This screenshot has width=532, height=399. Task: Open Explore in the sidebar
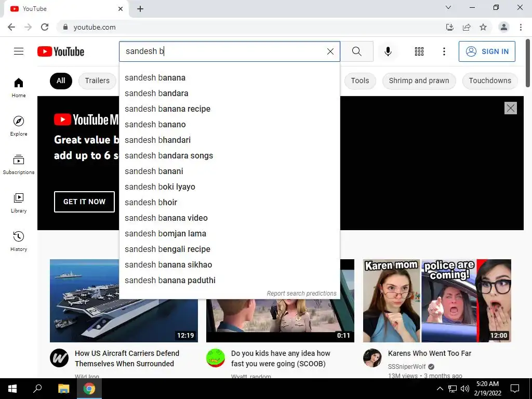[19, 126]
